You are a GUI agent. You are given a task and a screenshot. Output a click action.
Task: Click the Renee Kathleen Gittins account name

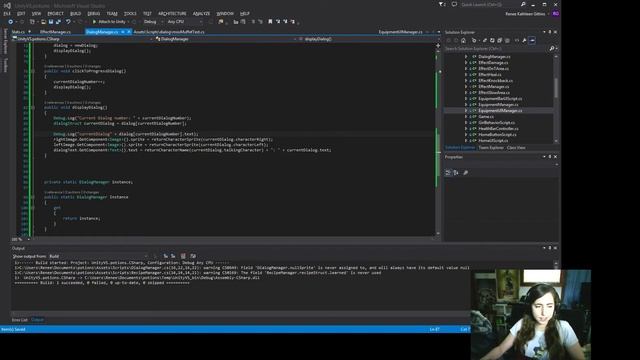click(x=525, y=14)
